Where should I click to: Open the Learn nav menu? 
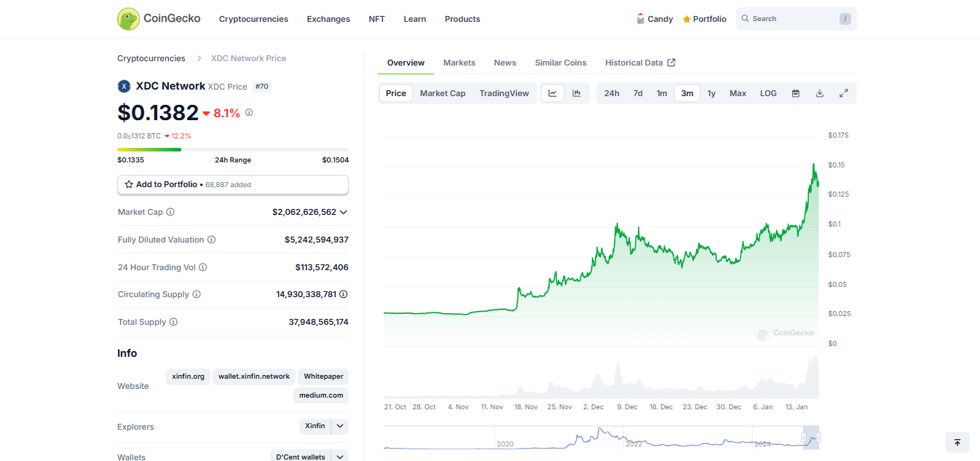pos(415,19)
